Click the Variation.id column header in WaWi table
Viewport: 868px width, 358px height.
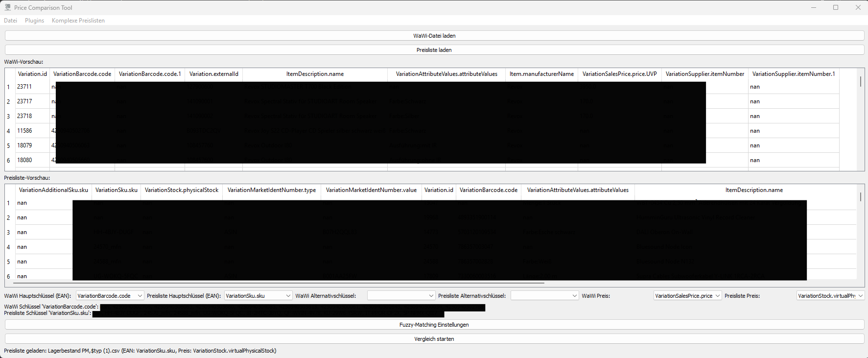pyautogui.click(x=32, y=74)
